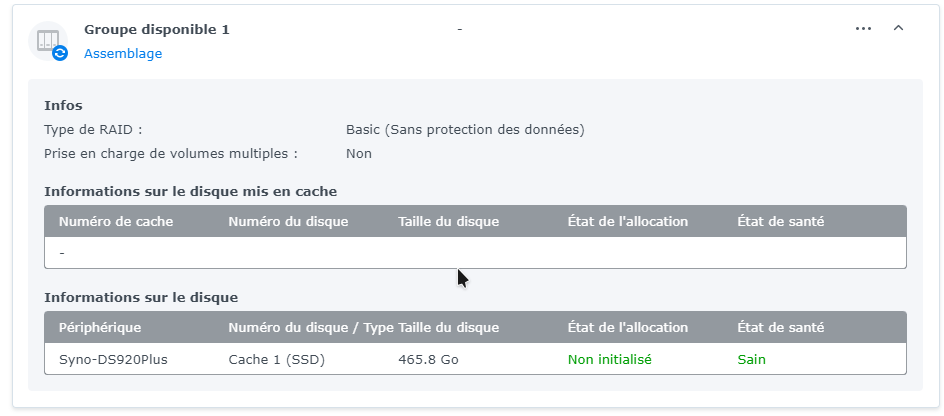Click the Numéro de cache column header
Viewport: 944px width, 416px height.
116,221
